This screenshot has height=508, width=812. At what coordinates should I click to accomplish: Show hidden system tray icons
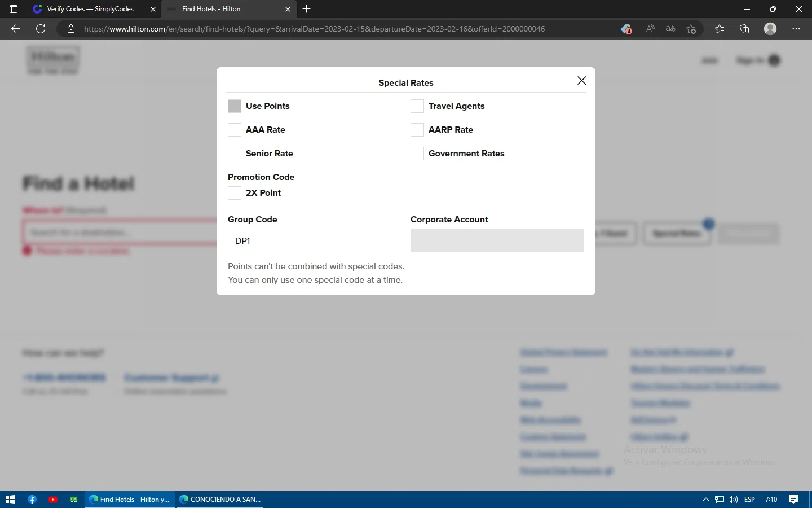705,500
